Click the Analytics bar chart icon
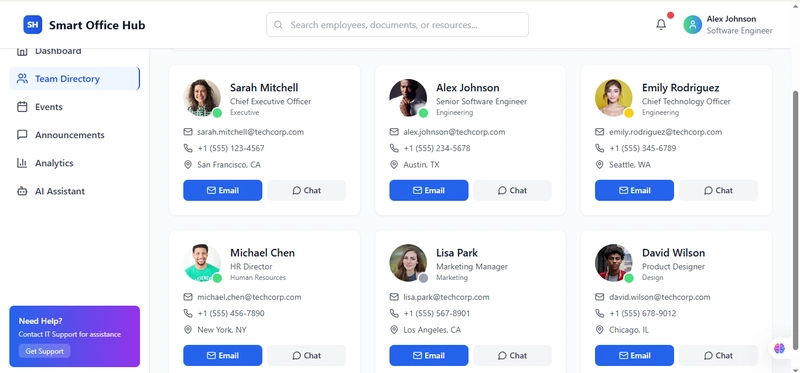 22,163
